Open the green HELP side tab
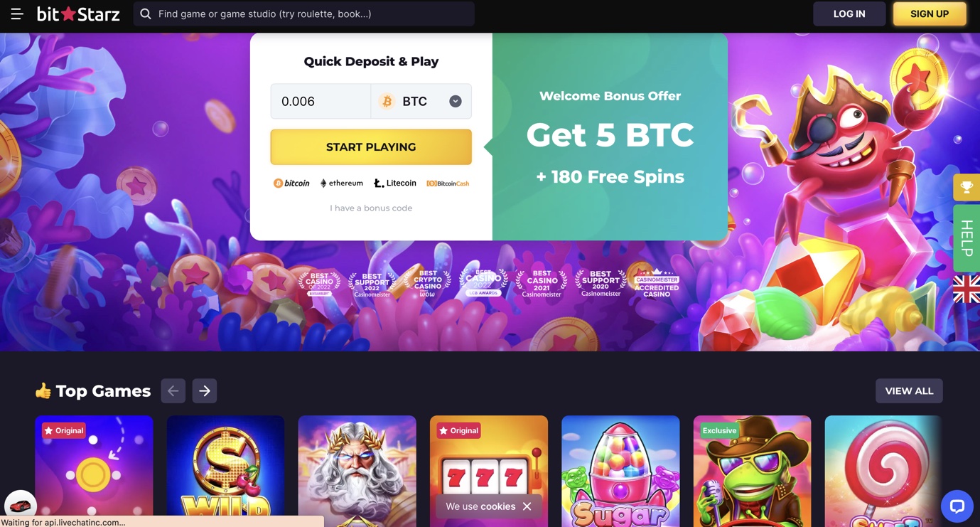The image size is (980, 527). (966, 238)
